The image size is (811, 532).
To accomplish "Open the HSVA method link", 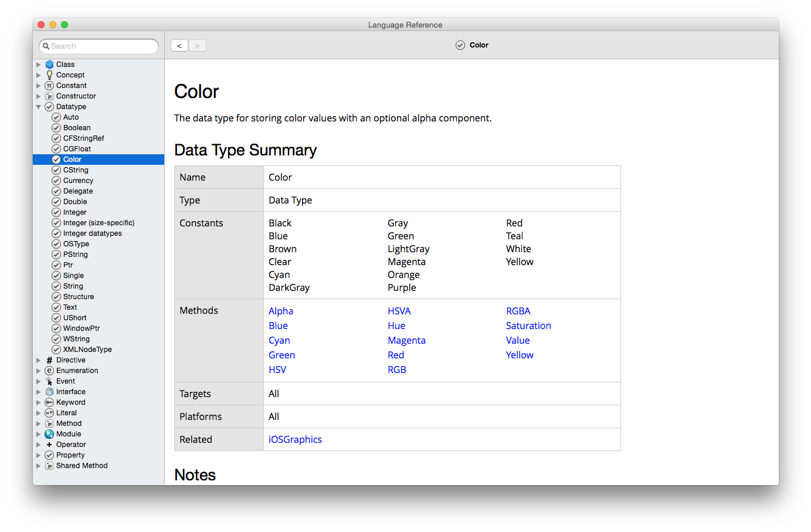I will [399, 311].
